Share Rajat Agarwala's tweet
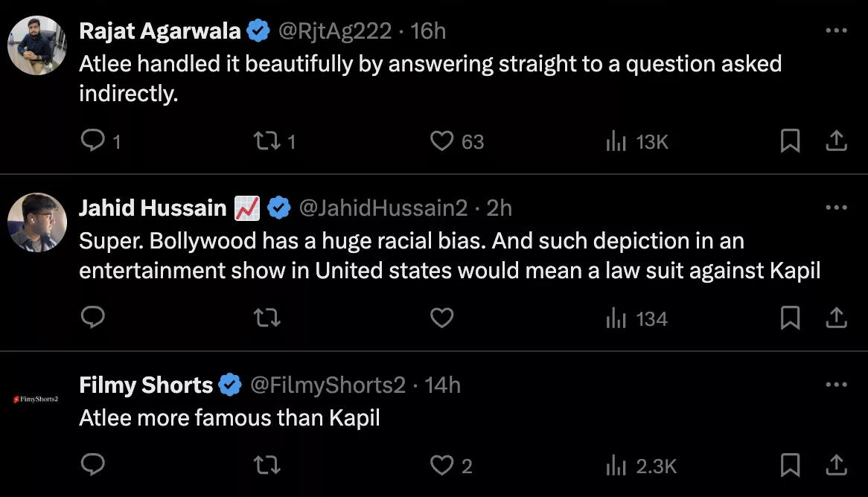Screen dimensions: 868x497 [836, 141]
